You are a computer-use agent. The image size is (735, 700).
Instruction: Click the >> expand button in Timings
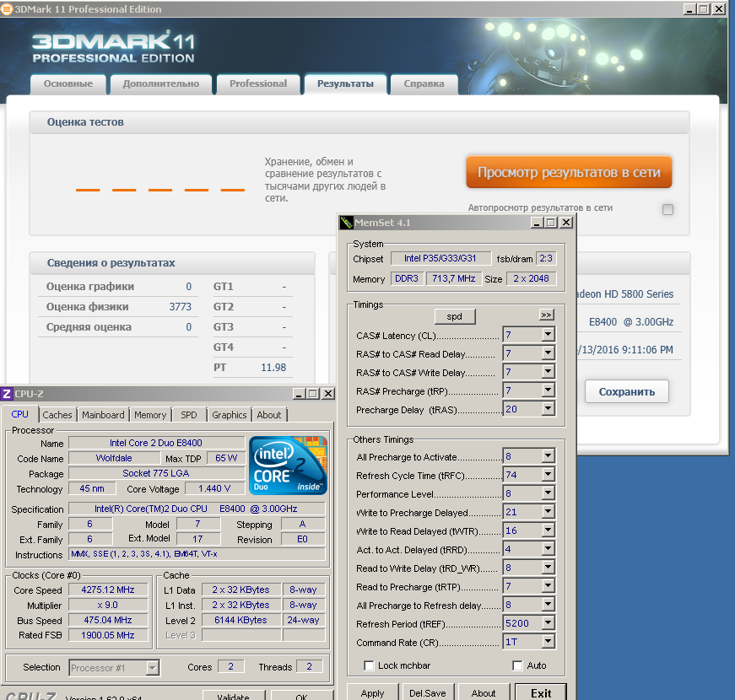tap(547, 315)
